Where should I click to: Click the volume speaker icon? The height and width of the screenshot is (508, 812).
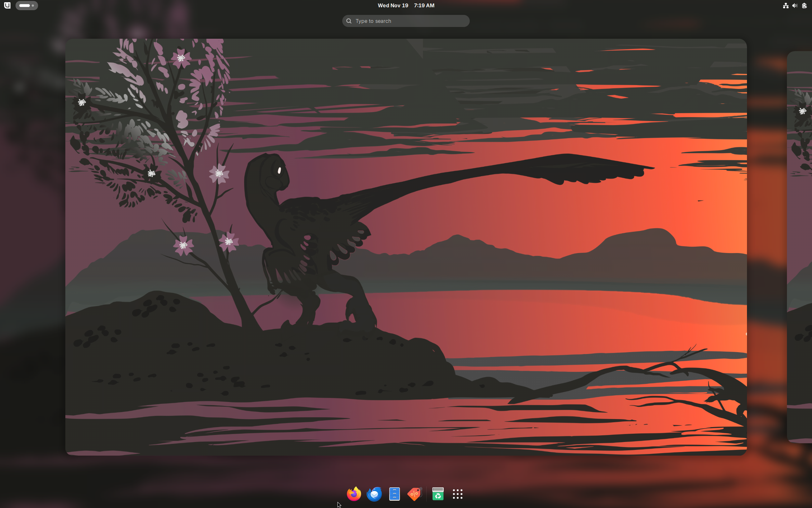pyautogui.click(x=795, y=5)
